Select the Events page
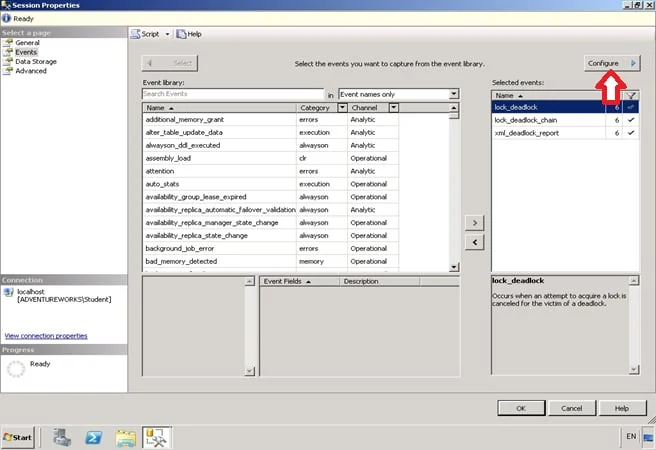The width and height of the screenshot is (656, 450). click(x=26, y=52)
